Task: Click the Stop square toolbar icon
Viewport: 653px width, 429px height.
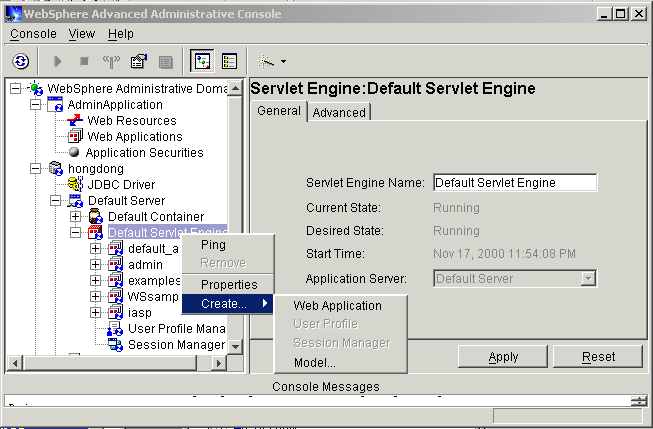Action: pyautogui.click(x=84, y=62)
